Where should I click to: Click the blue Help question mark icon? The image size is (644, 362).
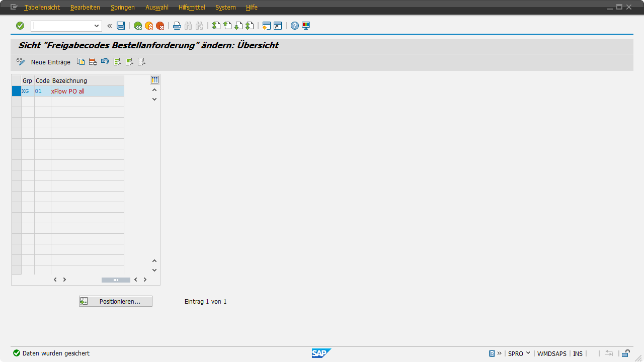295,26
